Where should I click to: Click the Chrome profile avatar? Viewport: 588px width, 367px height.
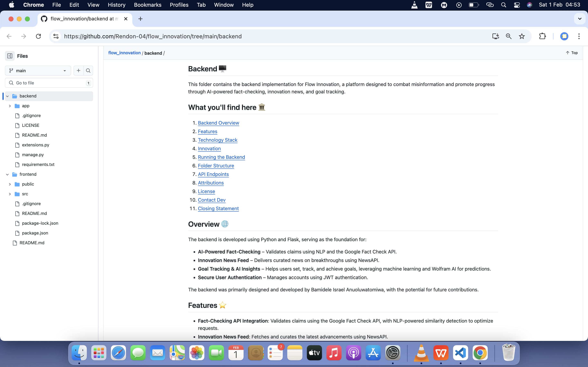[564, 36]
